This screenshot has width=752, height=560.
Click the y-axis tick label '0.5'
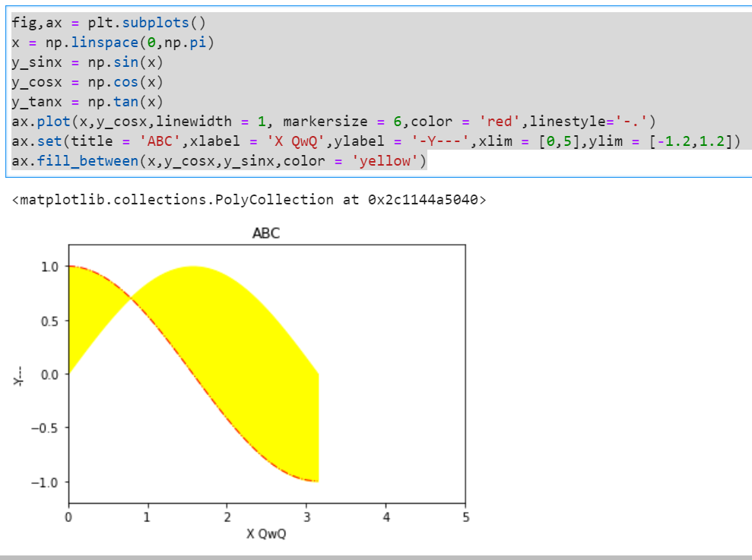[x=50, y=321]
